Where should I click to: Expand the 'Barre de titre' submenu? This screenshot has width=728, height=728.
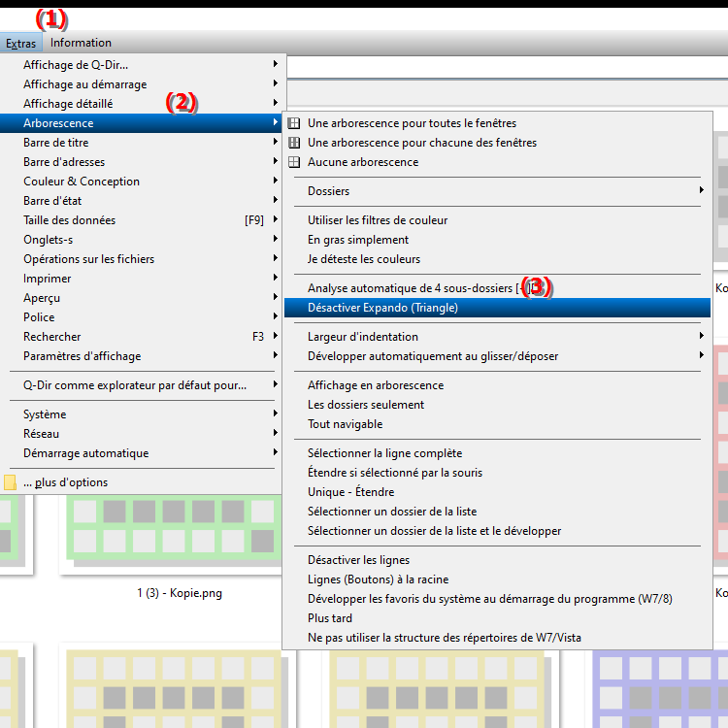[141, 143]
